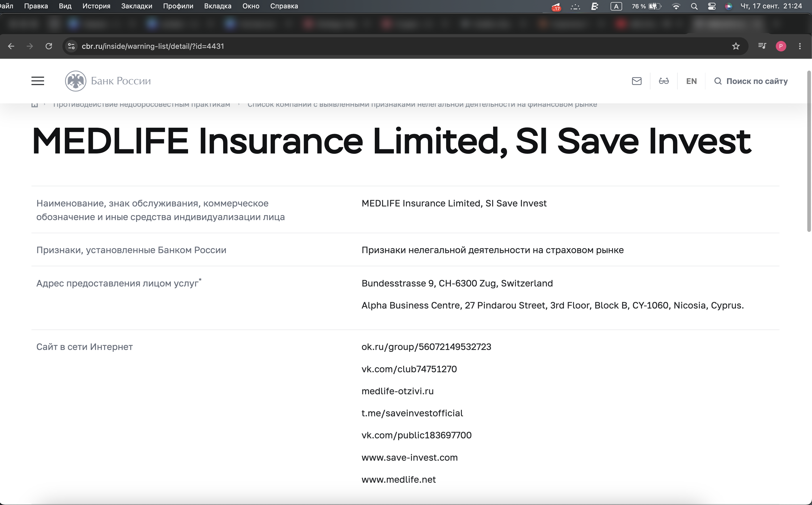
Task: Select text www.medlife.net
Action: [x=398, y=479]
